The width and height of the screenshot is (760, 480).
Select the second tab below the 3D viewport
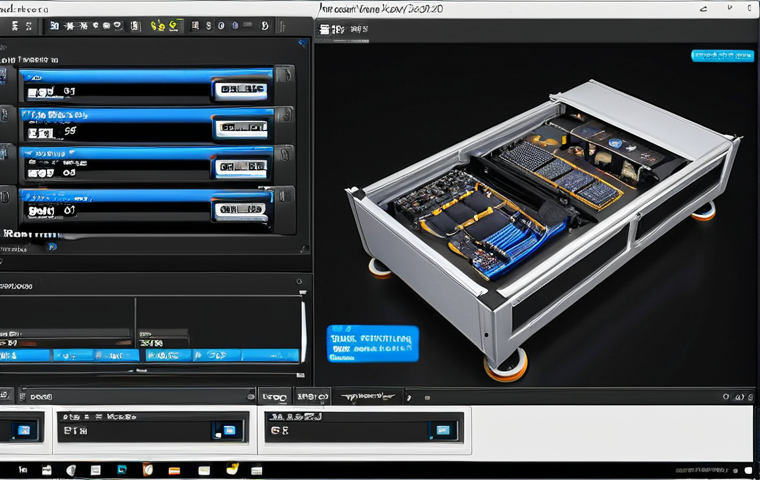click(312, 397)
